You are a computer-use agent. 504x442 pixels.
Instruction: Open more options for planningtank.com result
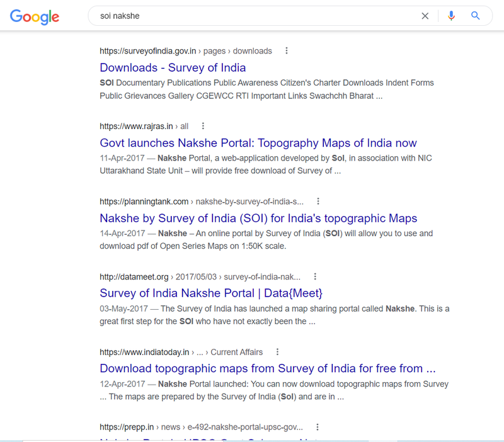click(x=318, y=201)
